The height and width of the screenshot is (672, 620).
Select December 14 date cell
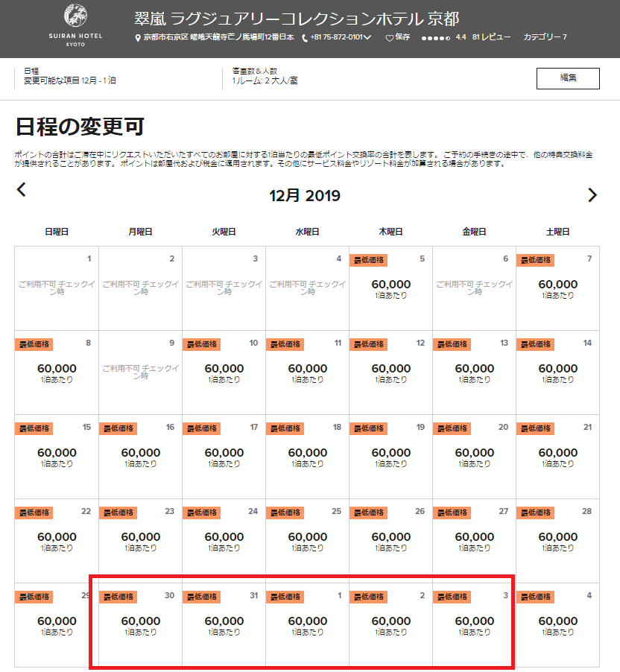(558, 372)
